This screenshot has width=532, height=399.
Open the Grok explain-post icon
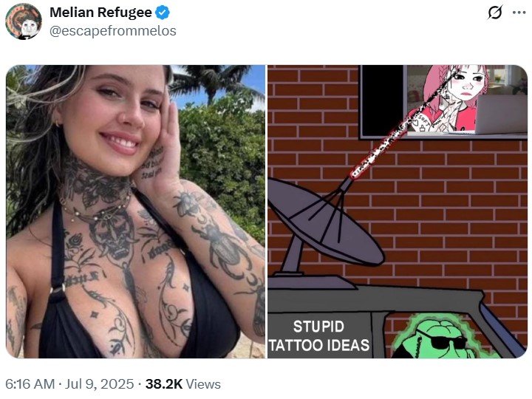(494, 13)
